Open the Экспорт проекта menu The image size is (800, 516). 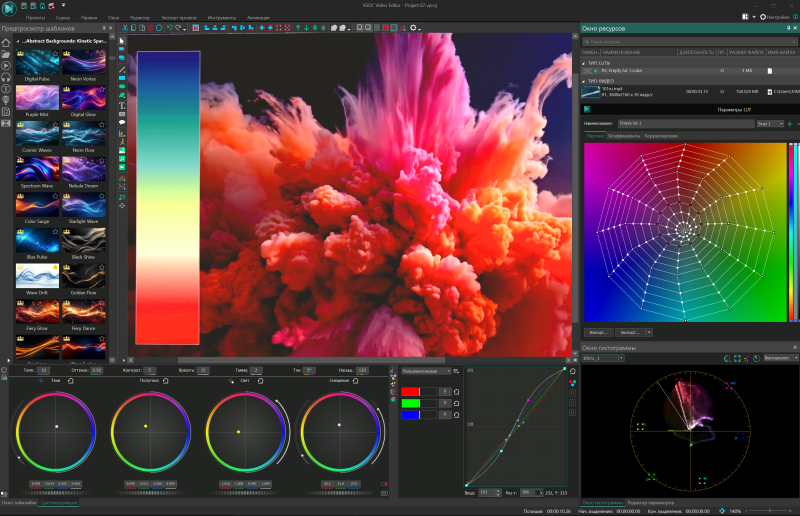179,17
